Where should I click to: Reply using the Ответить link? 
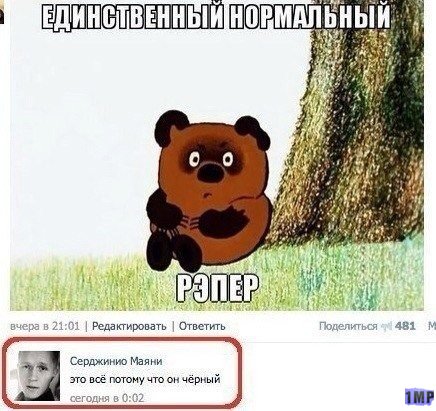(x=202, y=326)
